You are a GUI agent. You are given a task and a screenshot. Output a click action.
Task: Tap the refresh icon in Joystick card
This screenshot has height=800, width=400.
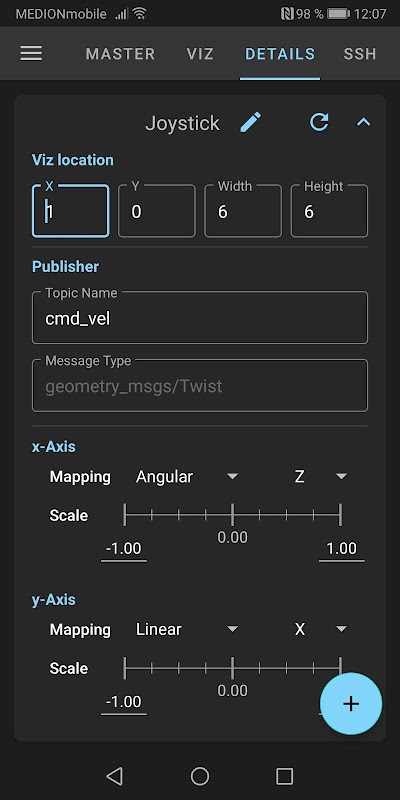(319, 122)
